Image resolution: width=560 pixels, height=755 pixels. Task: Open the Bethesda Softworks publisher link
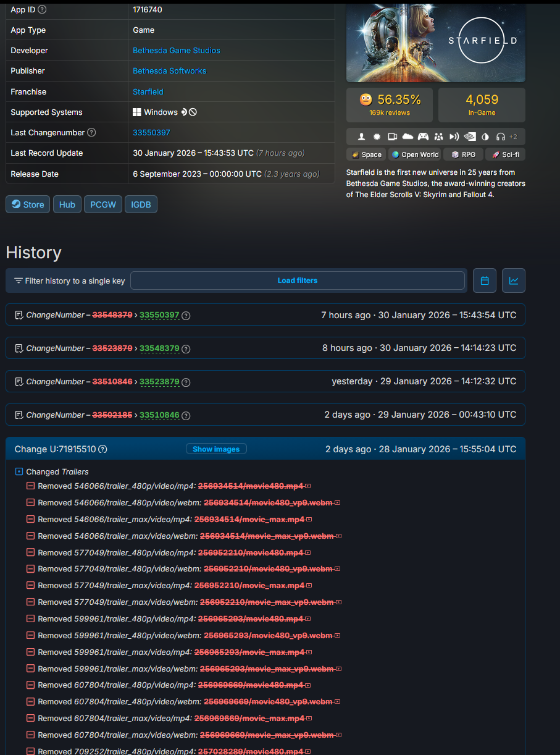[170, 71]
